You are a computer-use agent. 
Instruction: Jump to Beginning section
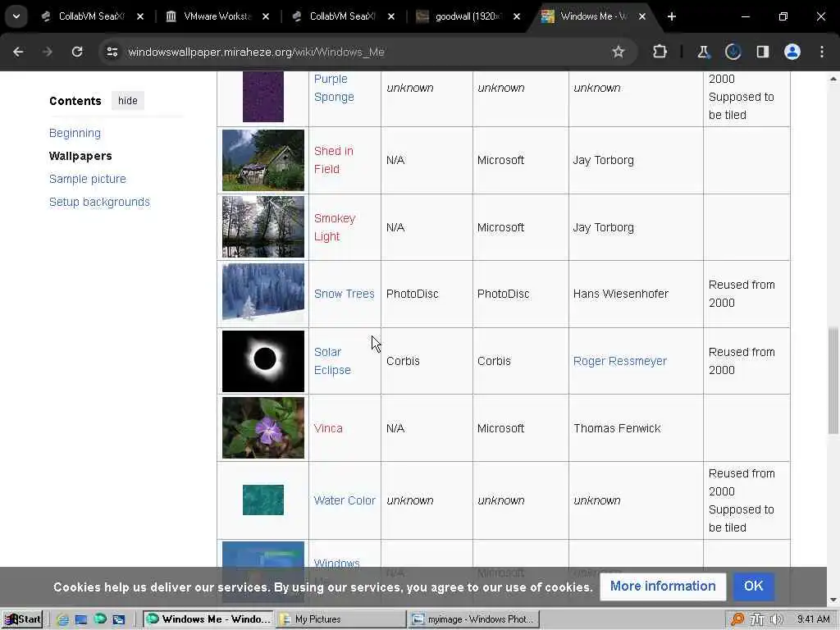pyautogui.click(x=75, y=133)
